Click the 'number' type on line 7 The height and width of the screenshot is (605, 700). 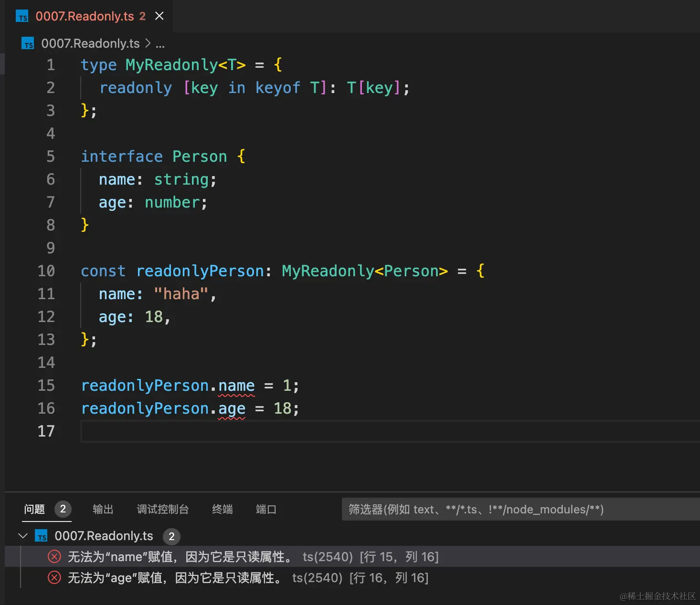pyautogui.click(x=172, y=202)
